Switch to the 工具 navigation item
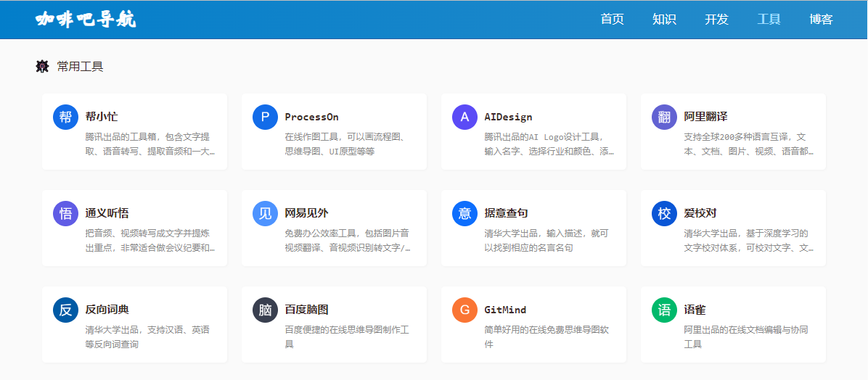868x380 pixels. click(x=769, y=20)
